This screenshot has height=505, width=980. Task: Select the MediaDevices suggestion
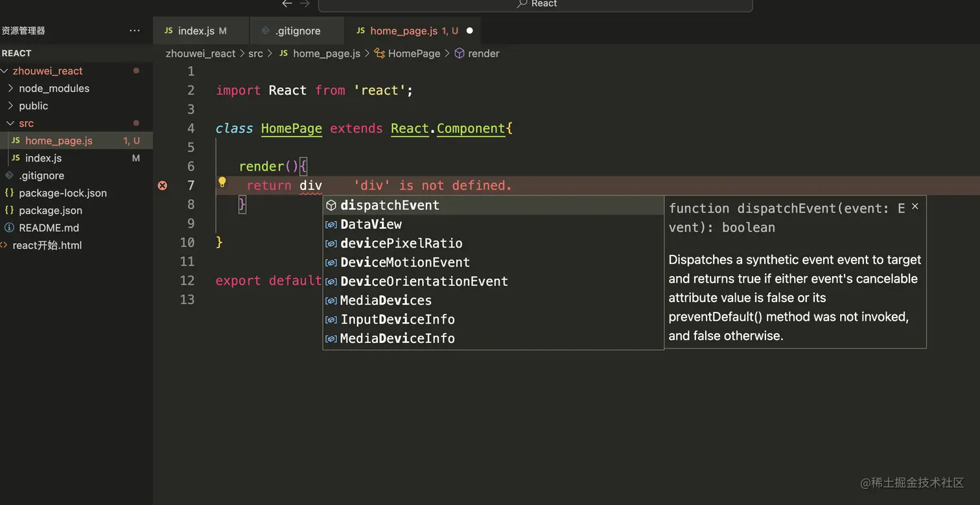493,300
